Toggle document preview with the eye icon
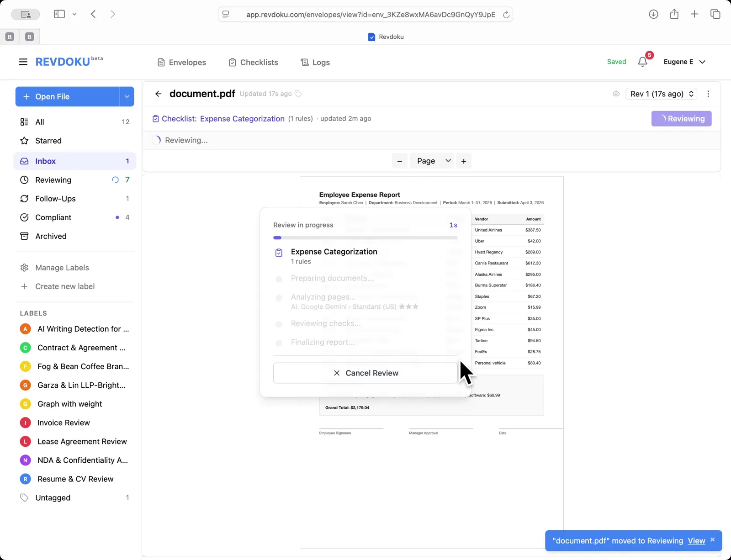The image size is (731, 560). 615,94
